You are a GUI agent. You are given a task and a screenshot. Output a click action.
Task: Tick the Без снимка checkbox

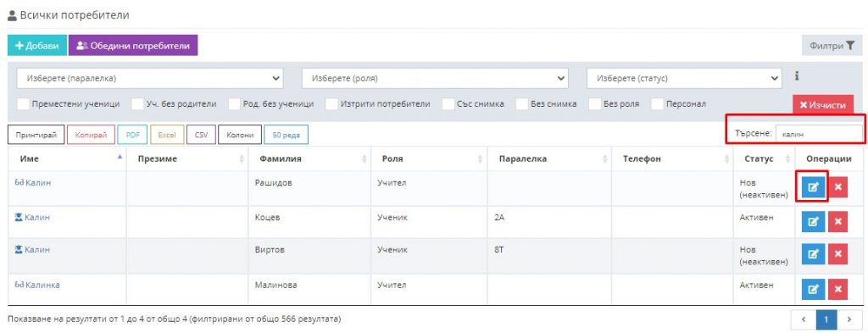point(522,104)
